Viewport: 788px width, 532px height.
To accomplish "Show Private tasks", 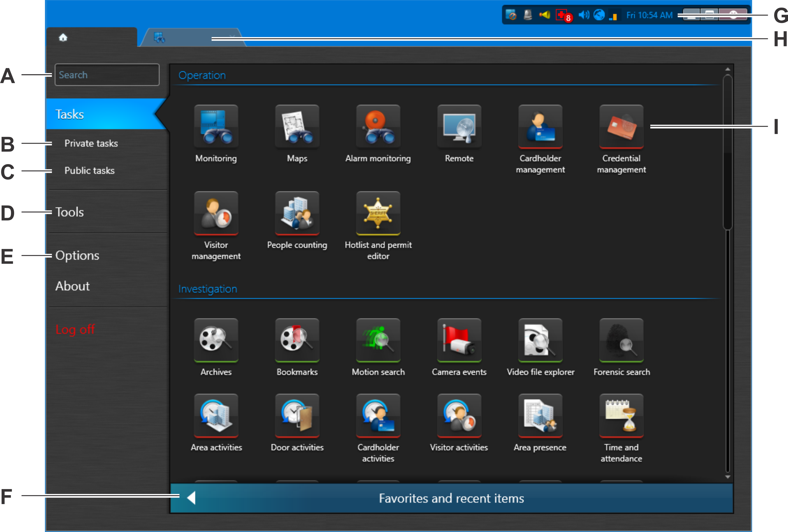I will tap(91, 143).
